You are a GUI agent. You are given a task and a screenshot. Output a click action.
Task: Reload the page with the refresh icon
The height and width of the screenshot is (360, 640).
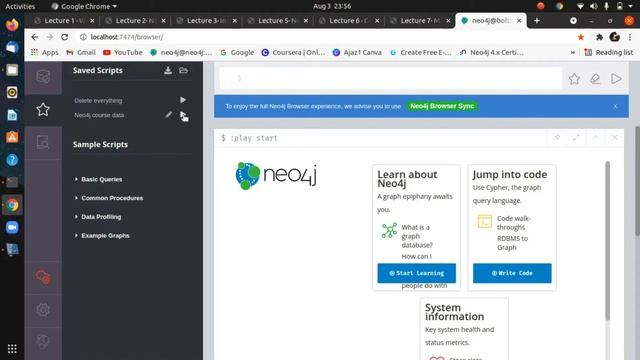click(x=64, y=37)
